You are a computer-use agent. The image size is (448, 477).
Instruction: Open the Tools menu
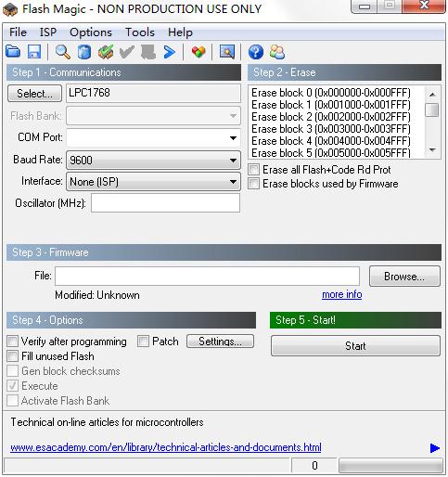(140, 32)
